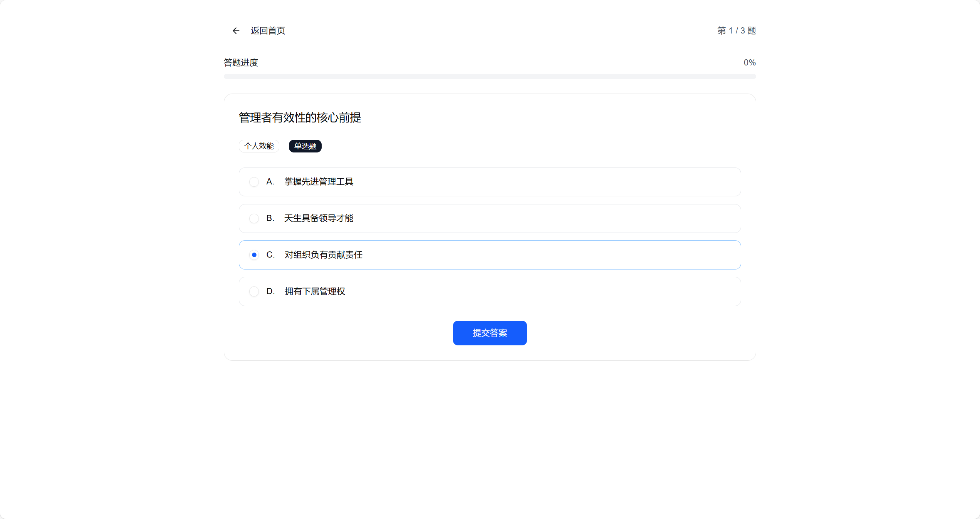The width and height of the screenshot is (980, 519).
Task: Click the selected radio for option C
Action: [x=254, y=255]
